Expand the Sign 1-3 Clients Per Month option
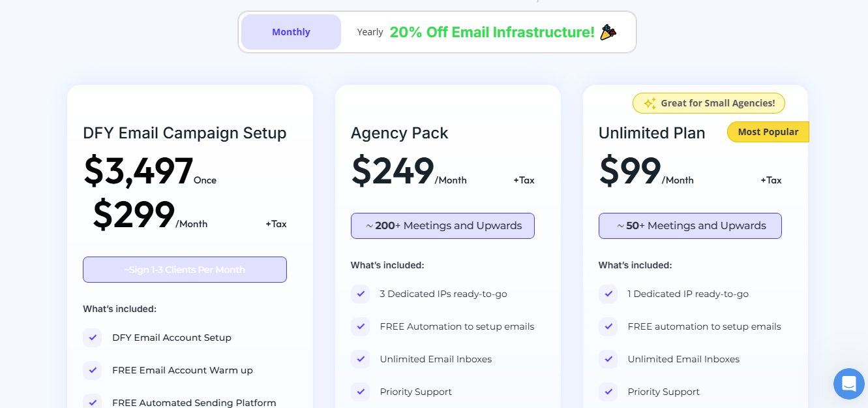 click(x=185, y=269)
